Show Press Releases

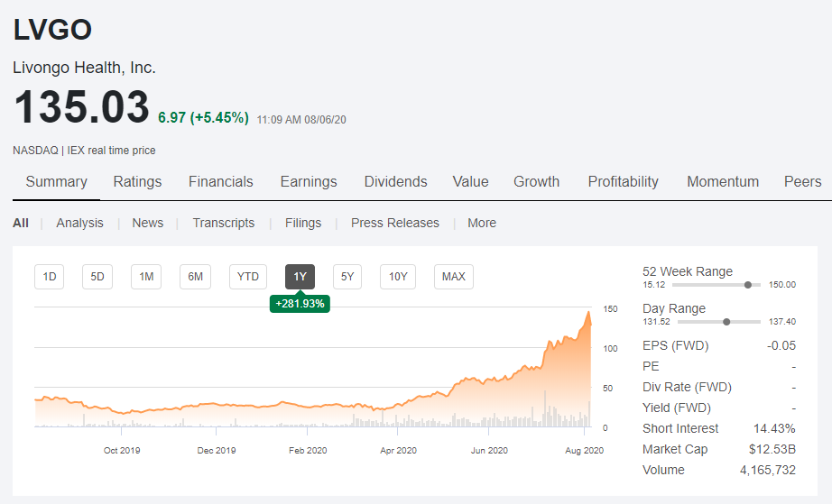pos(394,223)
